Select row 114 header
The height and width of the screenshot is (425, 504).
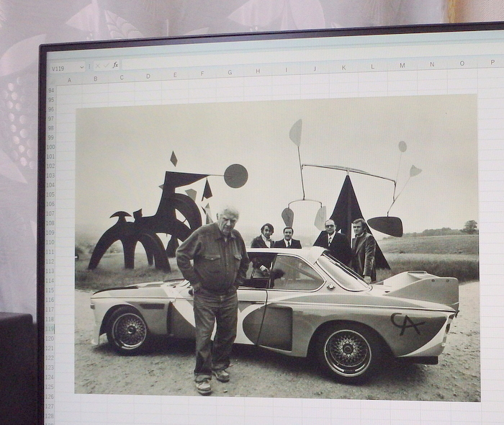click(x=50, y=281)
